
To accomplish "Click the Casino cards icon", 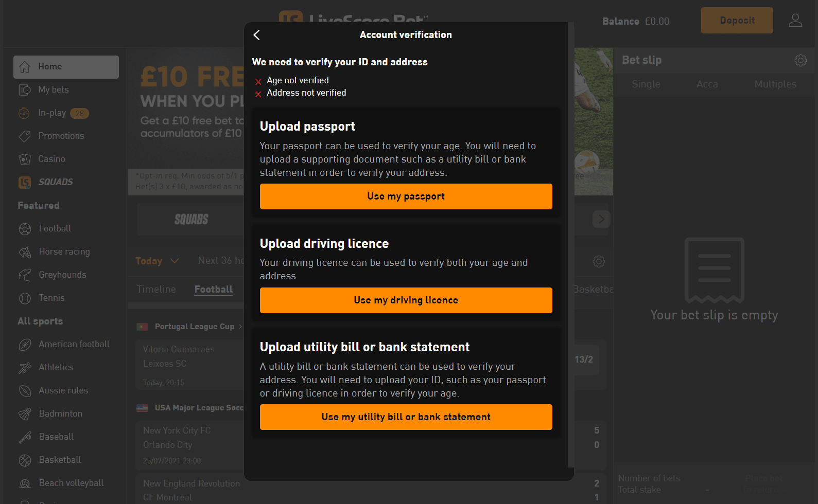I will coord(25,159).
